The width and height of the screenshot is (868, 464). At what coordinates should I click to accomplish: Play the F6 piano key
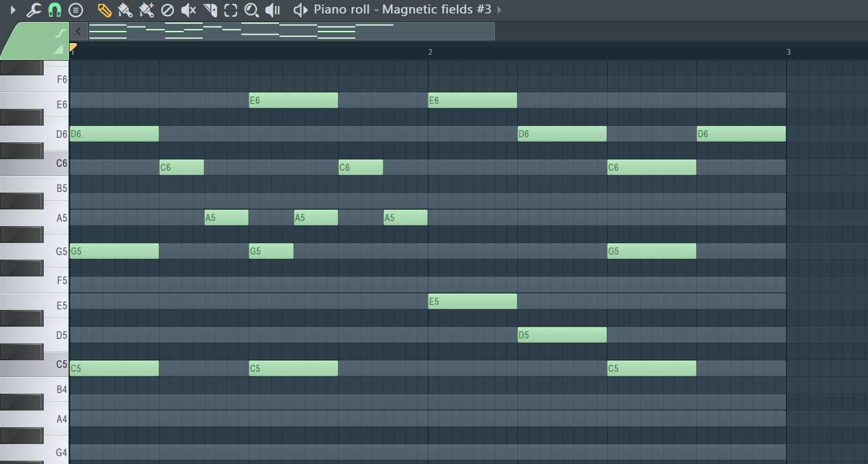[x=34, y=80]
